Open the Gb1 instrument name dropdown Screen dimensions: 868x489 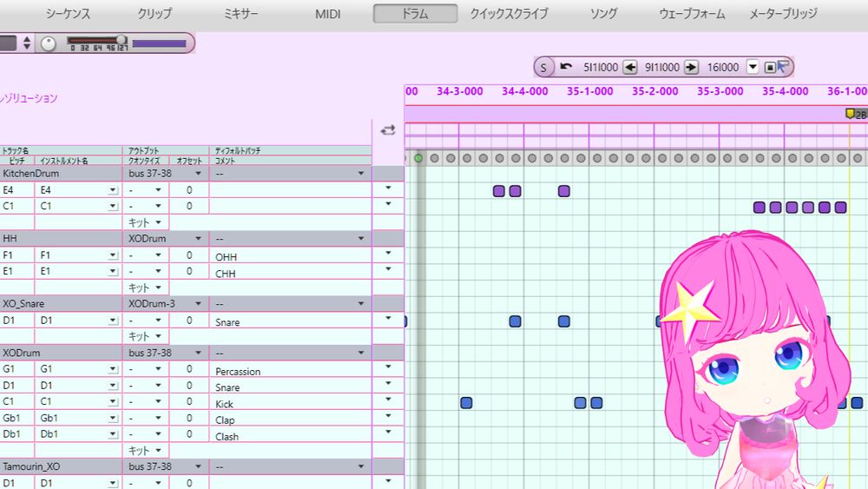click(113, 418)
